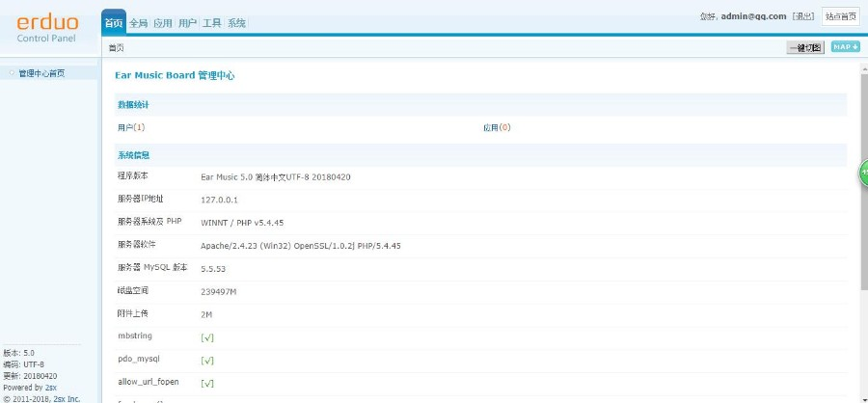
Task: Click the 站点首页 button
Action: point(841,16)
